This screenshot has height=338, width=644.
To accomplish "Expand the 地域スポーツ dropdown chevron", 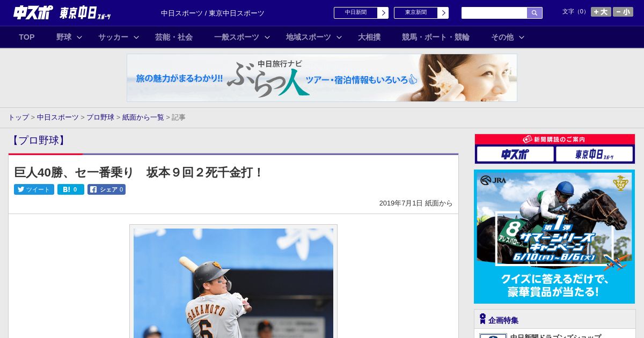I will (339, 38).
